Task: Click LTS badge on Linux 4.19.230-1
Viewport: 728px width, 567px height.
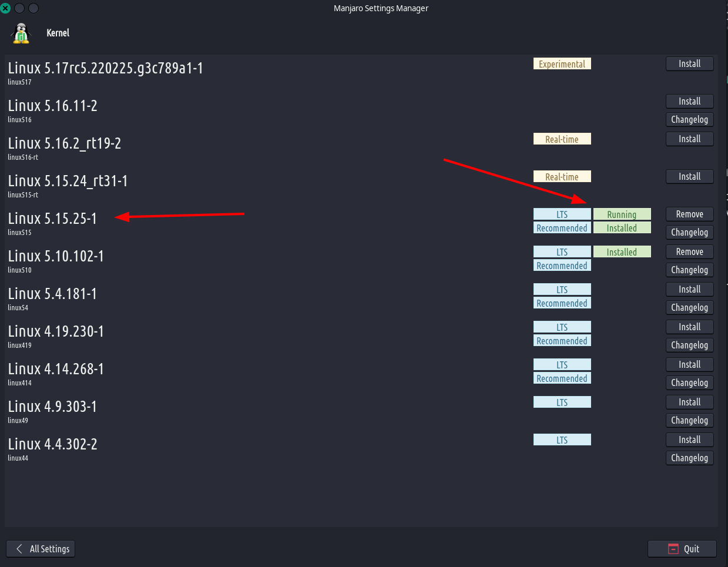Action: pyautogui.click(x=562, y=327)
